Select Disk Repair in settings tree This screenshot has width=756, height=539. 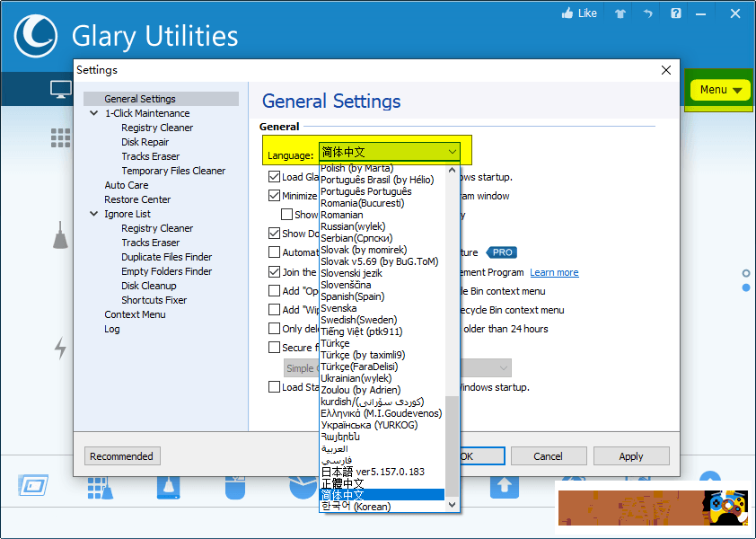coord(145,142)
